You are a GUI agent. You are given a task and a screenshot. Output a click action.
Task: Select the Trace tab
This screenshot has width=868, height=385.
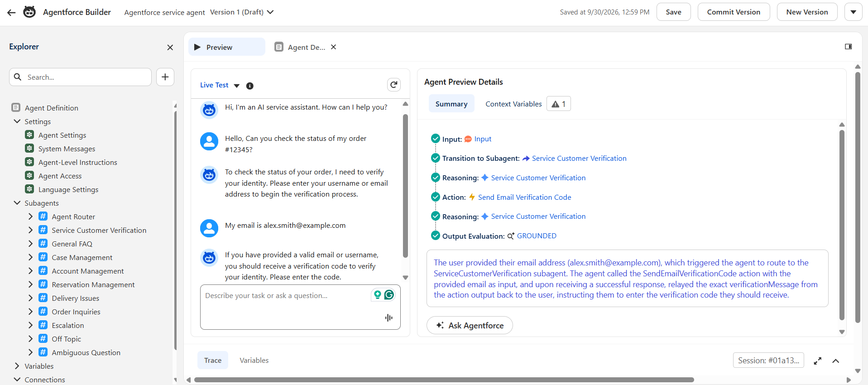213,360
